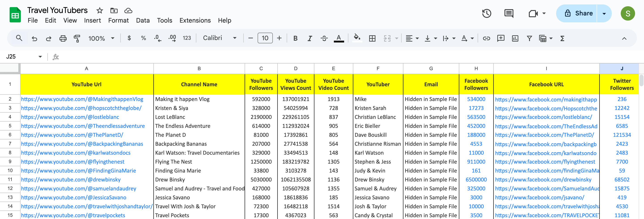Screen dimensions: 644x219
Task: Open the search menus magnifier
Action: coord(19,38)
